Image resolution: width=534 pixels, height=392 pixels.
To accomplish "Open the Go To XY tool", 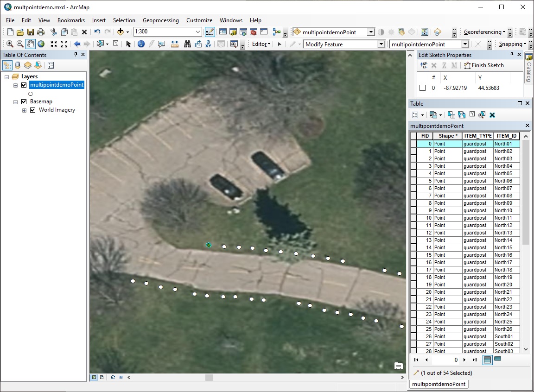I will (208, 44).
